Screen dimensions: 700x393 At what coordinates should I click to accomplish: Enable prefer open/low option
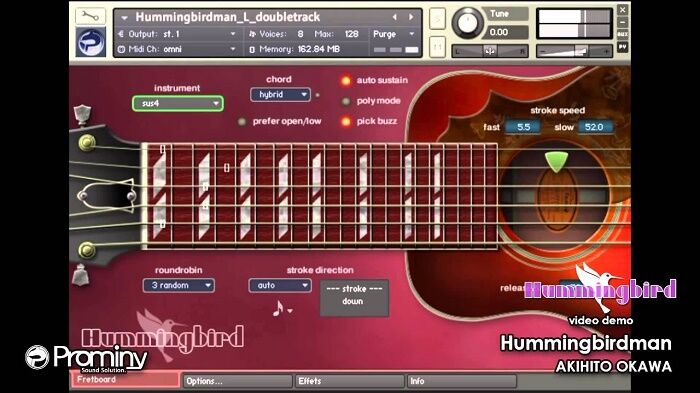pyautogui.click(x=242, y=121)
